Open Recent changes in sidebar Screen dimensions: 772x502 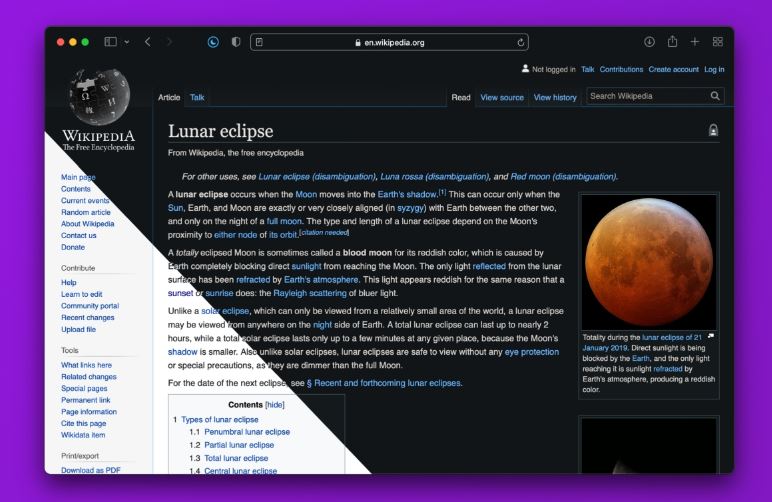coord(88,317)
